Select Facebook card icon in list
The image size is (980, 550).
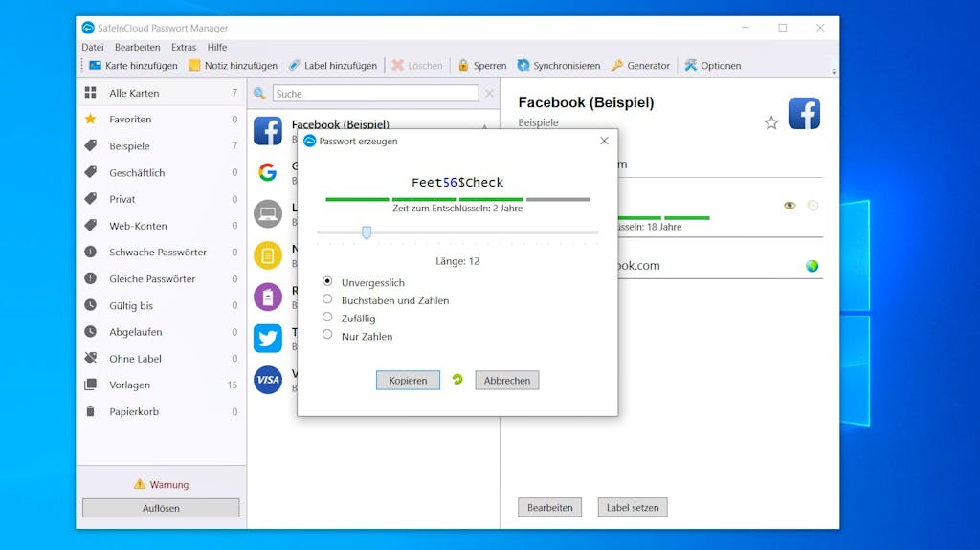tap(268, 131)
